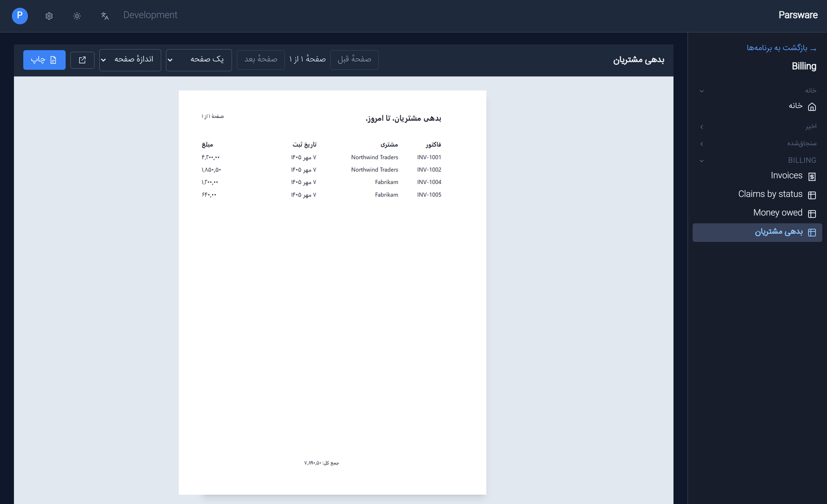Click the صفحهٔ ۱ از ۱ page indicator in toolbar

pos(308,59)
